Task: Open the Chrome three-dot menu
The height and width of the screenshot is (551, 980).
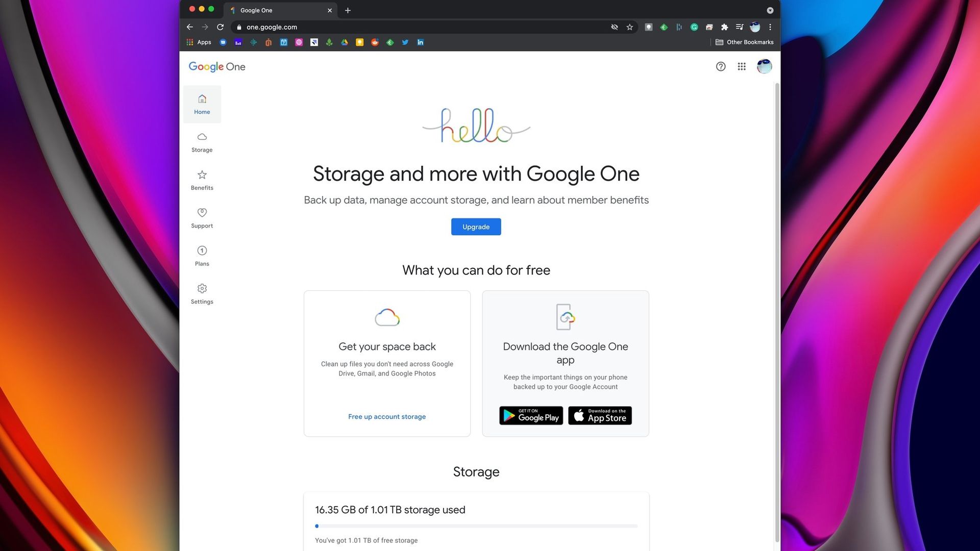Action: coord(770,27)
